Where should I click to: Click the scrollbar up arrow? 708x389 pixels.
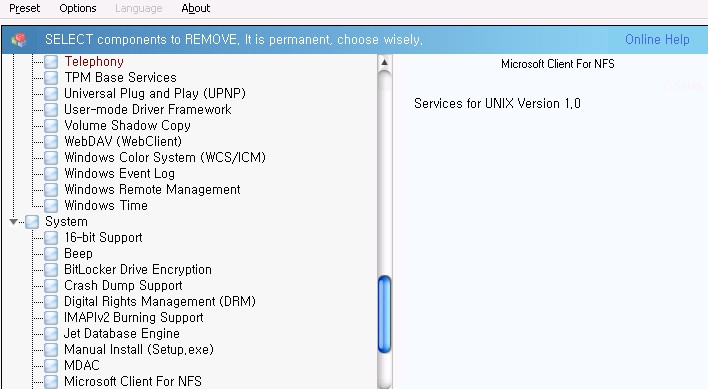tap(384, 63)
